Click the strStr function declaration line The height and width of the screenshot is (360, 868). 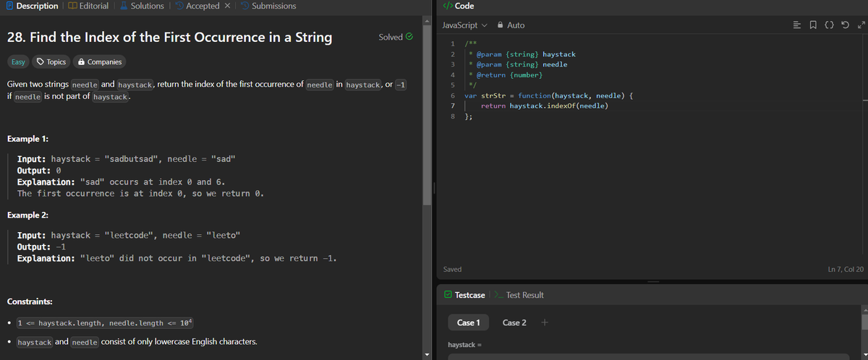[550, 95]
